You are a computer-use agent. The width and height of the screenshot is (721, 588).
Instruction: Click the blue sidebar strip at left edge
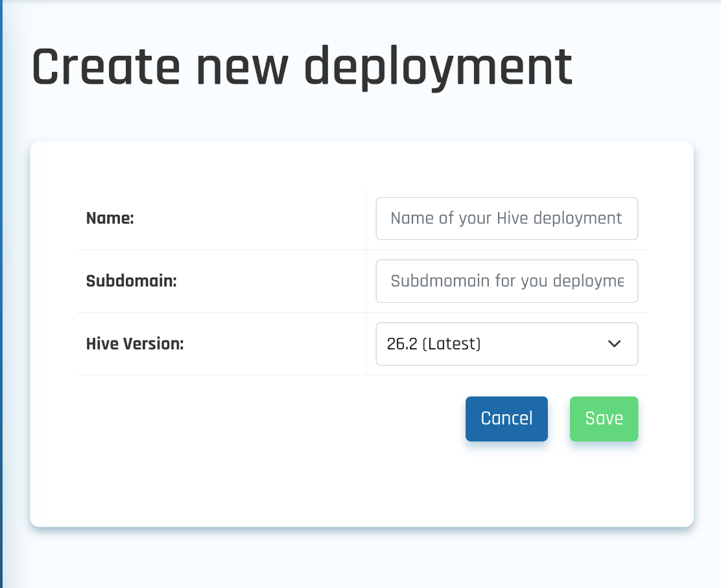[x=1, y=292]
